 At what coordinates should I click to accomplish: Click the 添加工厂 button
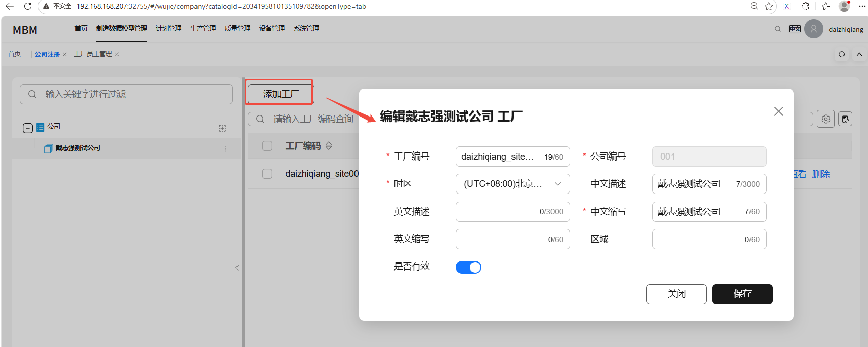(281, 94)
